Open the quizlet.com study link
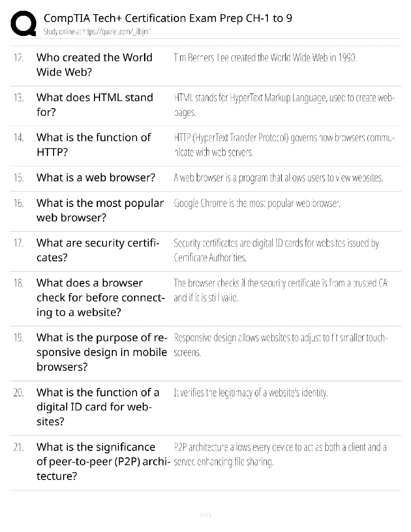Viewport: 411px width, 532px height. tap(97, 32)
